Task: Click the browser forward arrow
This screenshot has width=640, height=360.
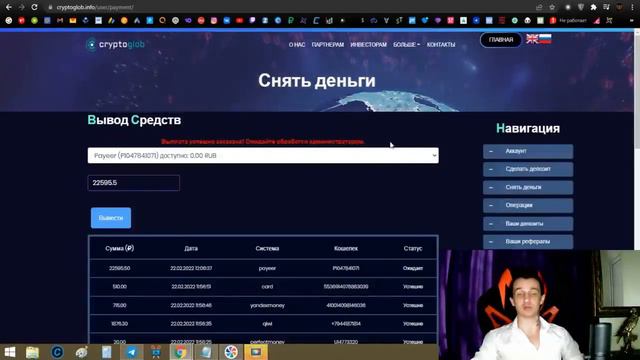Action: coord(22,7)
